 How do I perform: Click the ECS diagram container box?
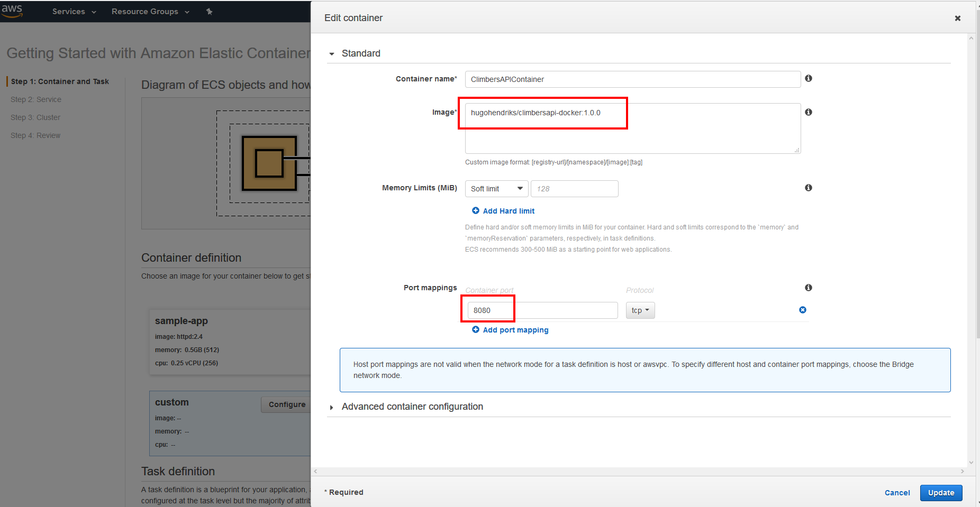[x=269, y=163]
